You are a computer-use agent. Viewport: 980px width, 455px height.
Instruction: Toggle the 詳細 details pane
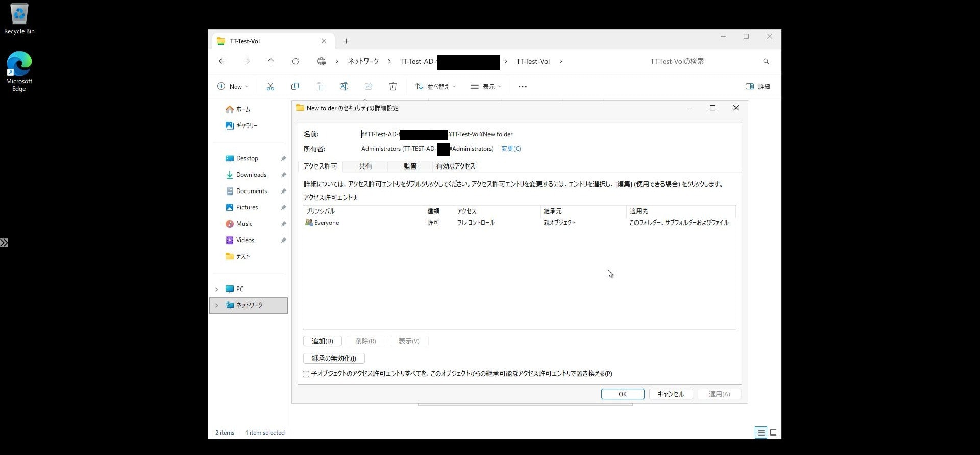[758, 86]
